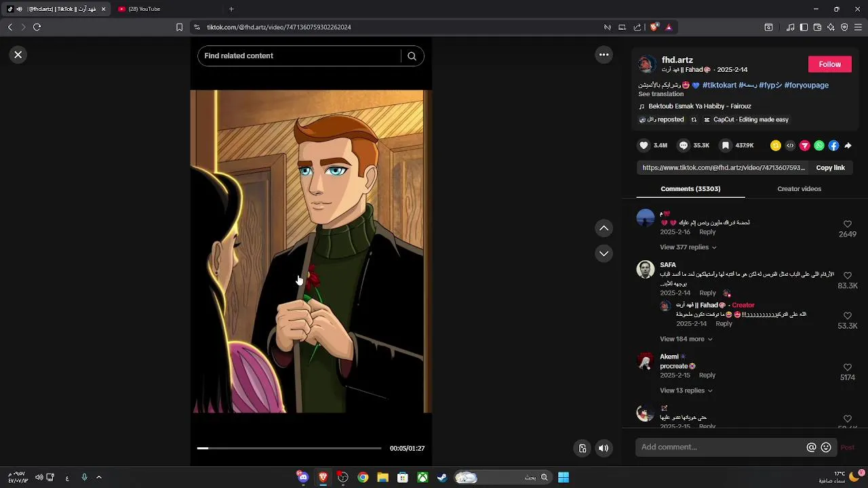Open Brave VPN shield icon

pos(844,27)
